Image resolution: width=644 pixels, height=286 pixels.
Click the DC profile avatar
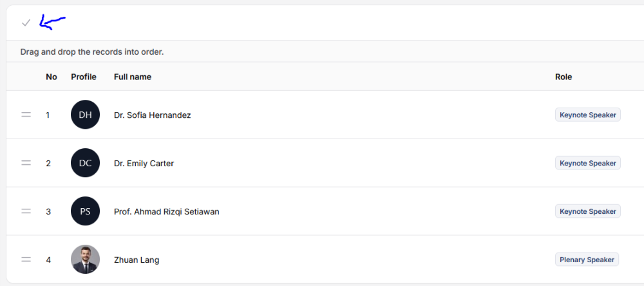coord(85,163)
